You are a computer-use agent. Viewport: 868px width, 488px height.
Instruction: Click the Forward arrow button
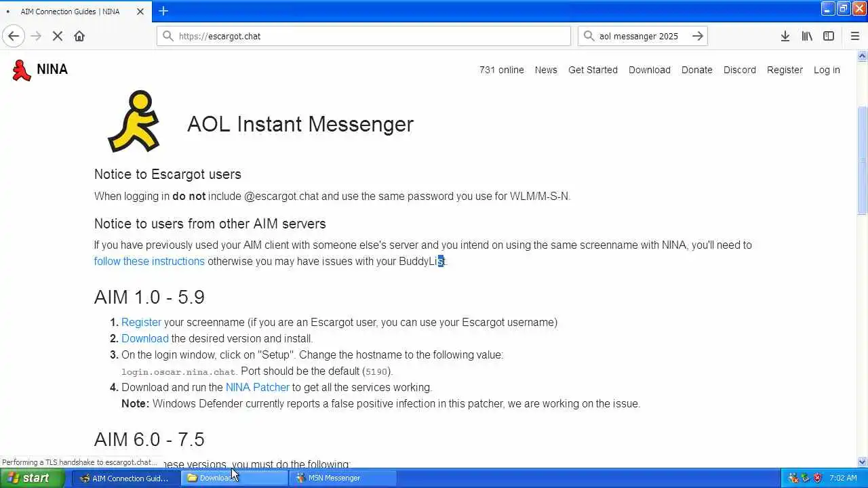(x=36, y=36)
